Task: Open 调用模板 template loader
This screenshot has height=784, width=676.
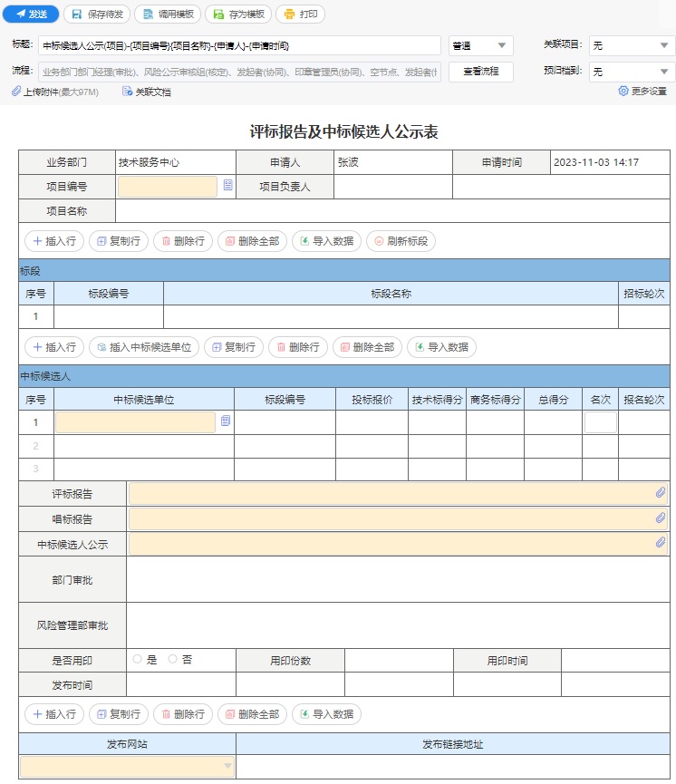Action: click(168, 14)
